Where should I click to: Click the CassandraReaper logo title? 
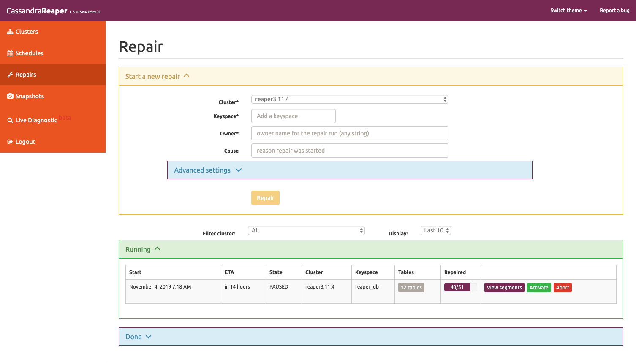[x=37, y=11]
